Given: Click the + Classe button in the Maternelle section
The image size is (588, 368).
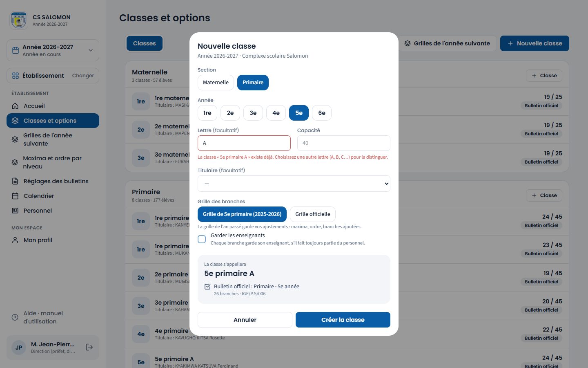Looking at the screenshot, I should pyautogui.click(x=544, y=76).
